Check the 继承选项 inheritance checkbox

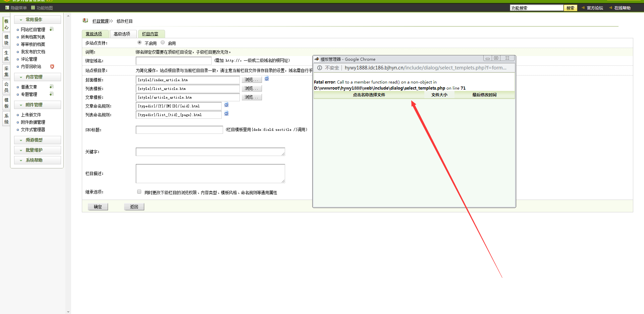click(139, 192)
